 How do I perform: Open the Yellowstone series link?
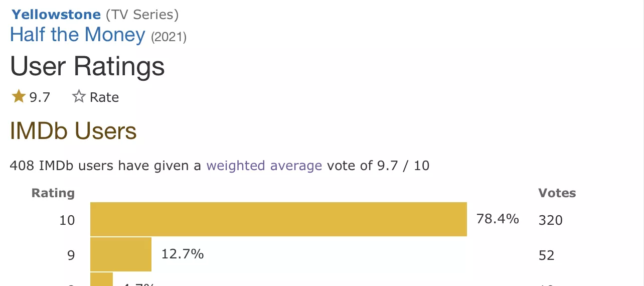56,15
